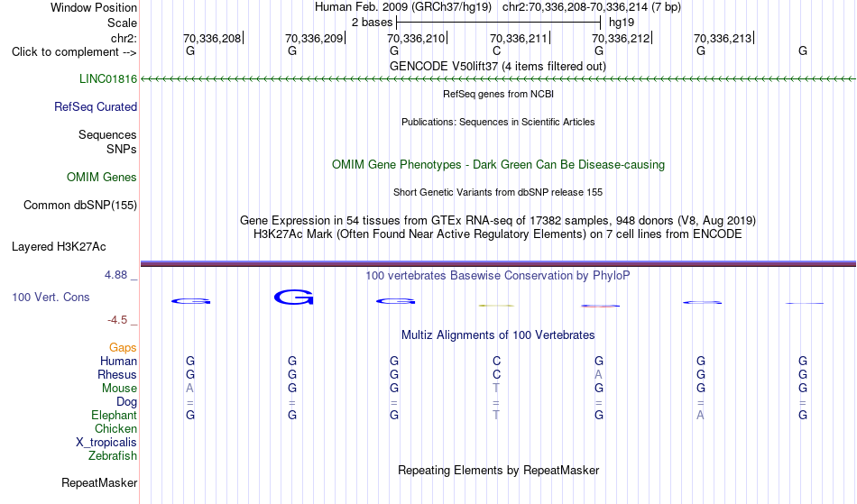Open the RefSeq Curated track label
The image size is (857, 504).
(95, 106)
